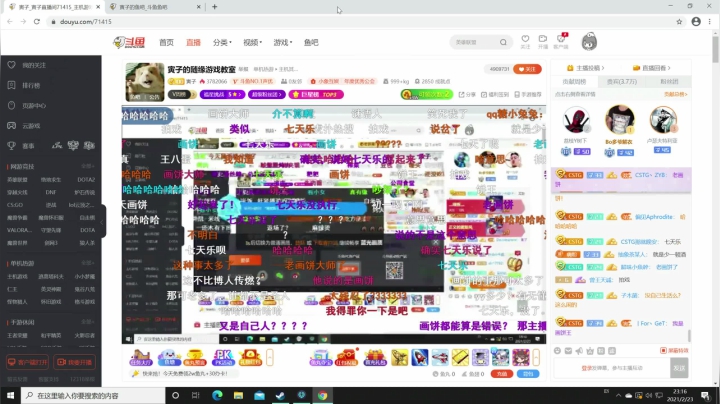
Task: Open the 直播回看 link
Action: tap(652, 68)
